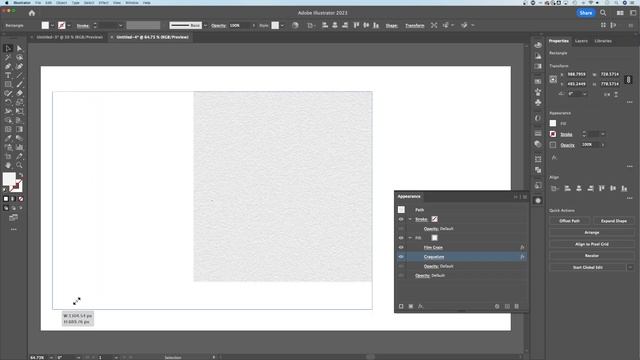Select the Zoom tool
Viewport: 640px width, 360px height.
(20, 165)
